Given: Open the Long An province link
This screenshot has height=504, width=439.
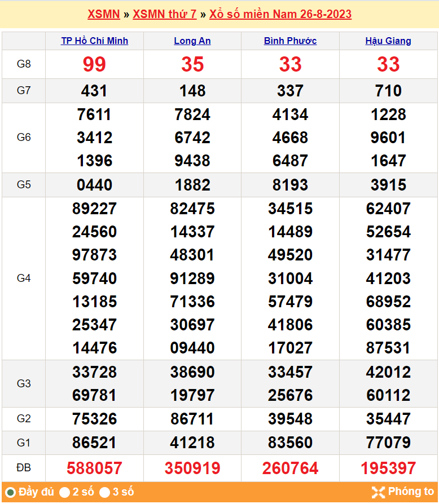Looking at the screenshot, I should [192, 41].
